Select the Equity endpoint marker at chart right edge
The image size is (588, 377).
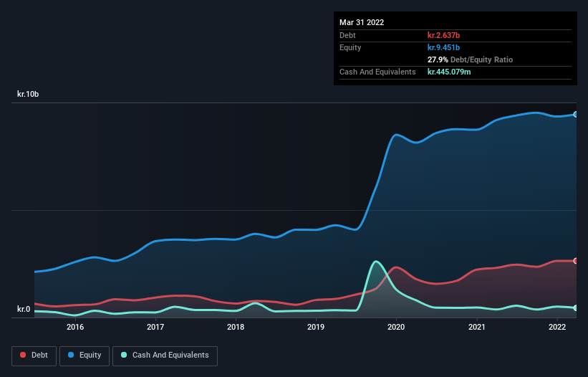[x=576, y=115]
